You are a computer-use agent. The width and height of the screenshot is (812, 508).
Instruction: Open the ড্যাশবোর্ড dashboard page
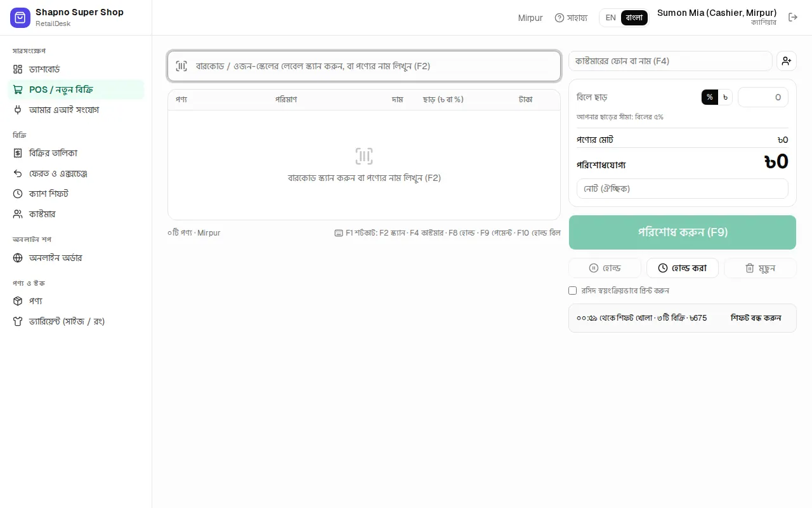[76, 69]
